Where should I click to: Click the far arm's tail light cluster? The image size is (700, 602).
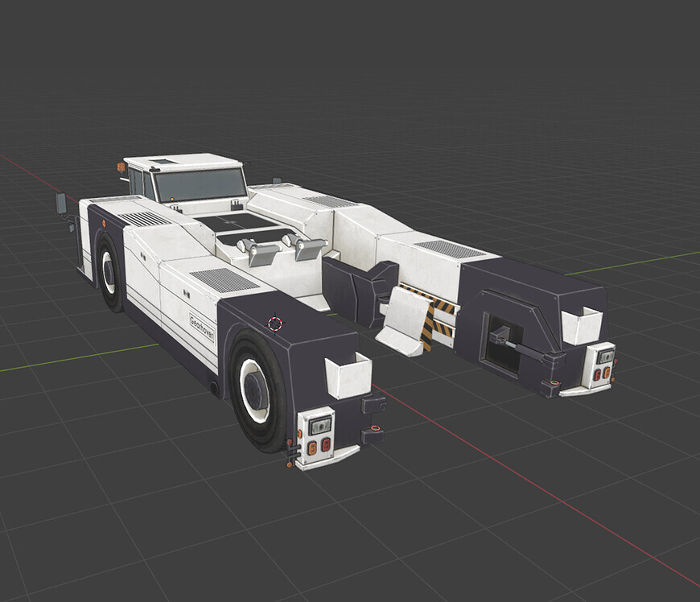pos(602,365)
